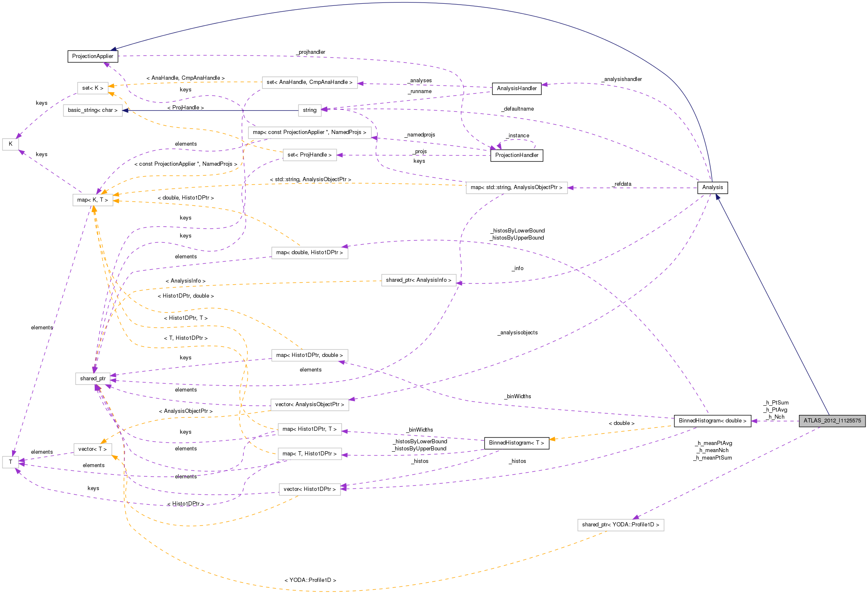The height and width of the screenshot is (594, 868).
Task: Select the basic_string< char > node
Action: pos(93,110)
